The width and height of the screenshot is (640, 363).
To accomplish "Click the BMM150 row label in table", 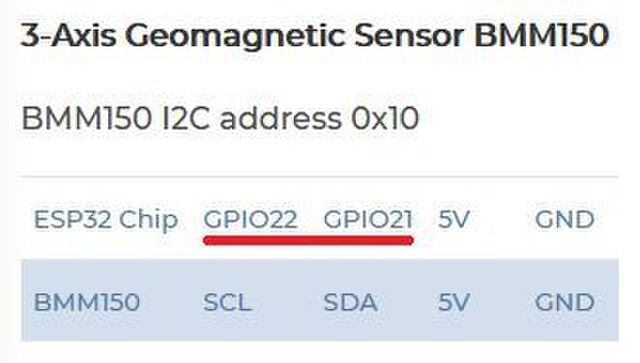I will tap(87, 302).
